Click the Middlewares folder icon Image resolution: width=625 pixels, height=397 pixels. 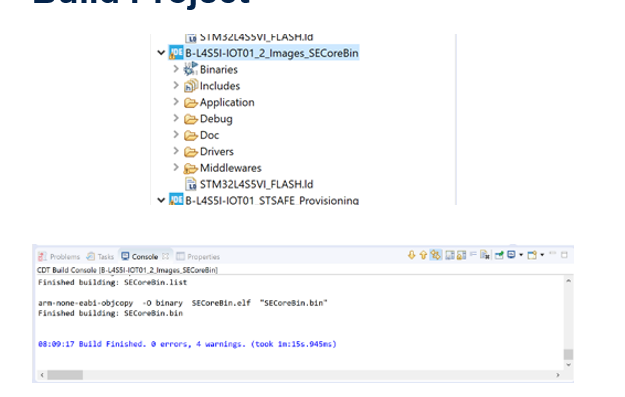coord(191,168)
